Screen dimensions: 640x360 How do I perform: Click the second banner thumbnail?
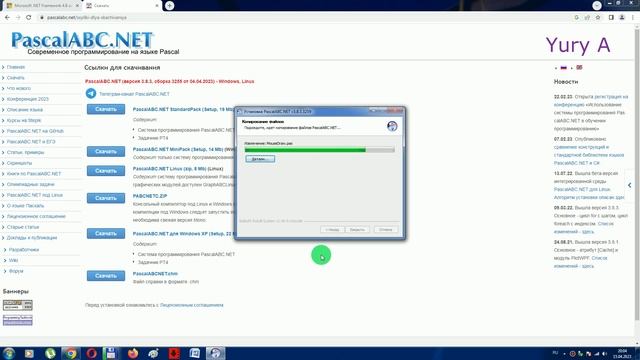18,320
